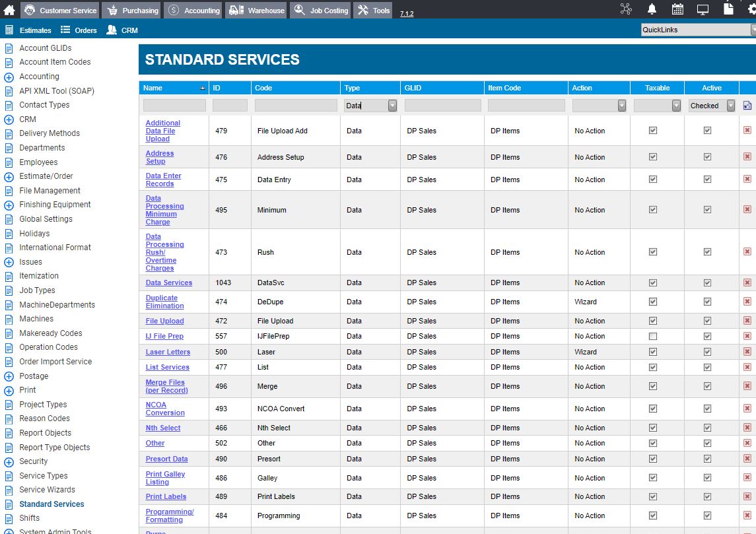Click the home icon in top bar
756x534 pixels.
click(x=9, y=10)
